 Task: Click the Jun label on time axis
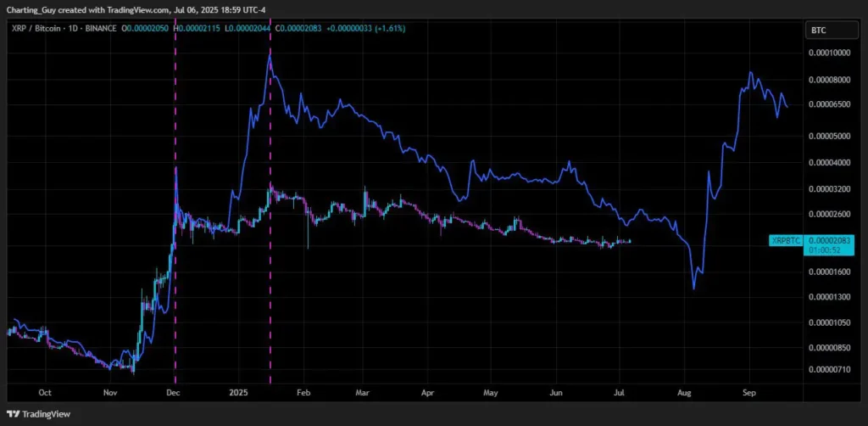tap(556, 393)
